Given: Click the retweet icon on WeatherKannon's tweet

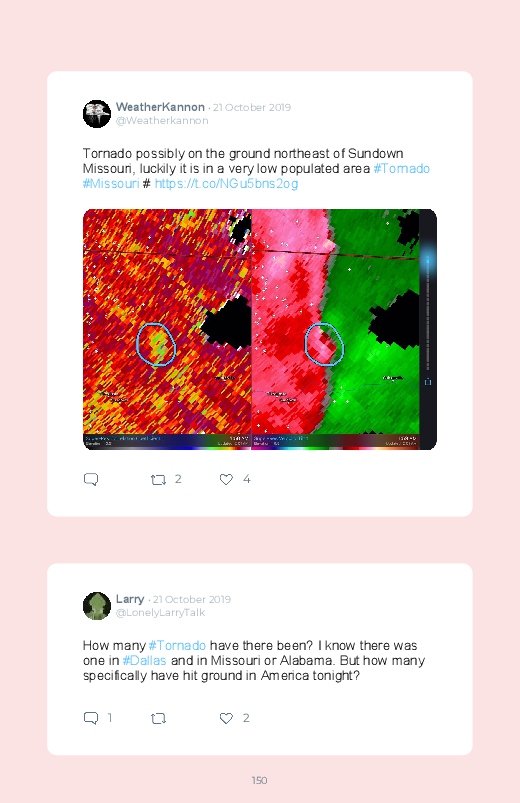Looking at the screenshot, I should (x=158, y=480).
